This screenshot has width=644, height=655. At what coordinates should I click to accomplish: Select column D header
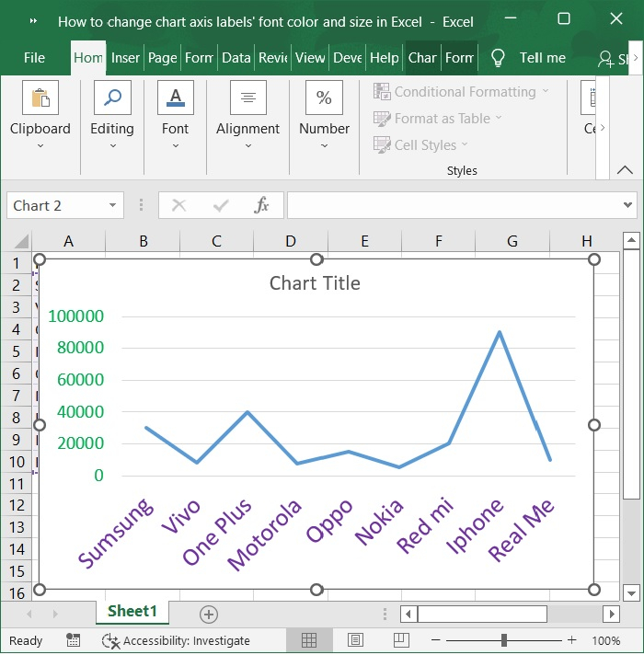[x=291, y=241]
